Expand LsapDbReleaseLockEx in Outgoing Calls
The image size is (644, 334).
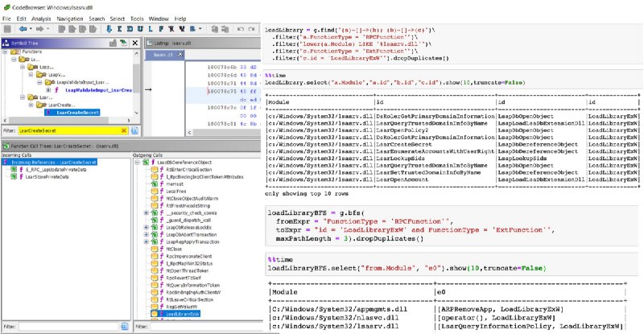pyautogui.click(x=146, y=227)
